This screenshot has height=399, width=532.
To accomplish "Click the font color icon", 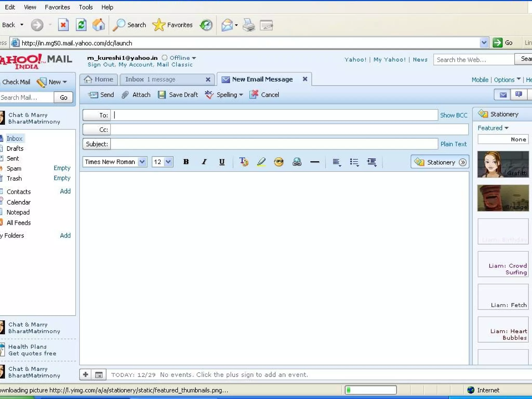I will point(243,162).
